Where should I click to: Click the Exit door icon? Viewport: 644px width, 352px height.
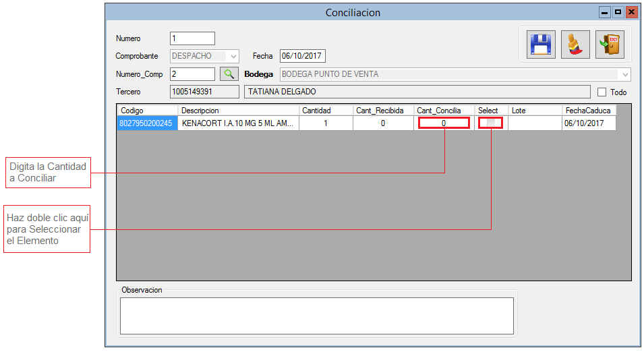[610, 45]
